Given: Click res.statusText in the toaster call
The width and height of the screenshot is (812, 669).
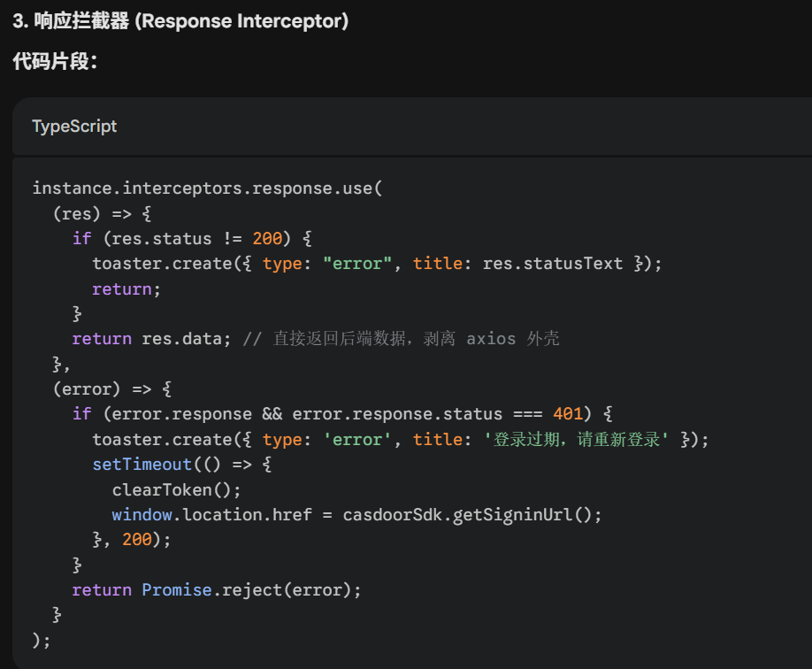Looking at the screenshot, I should [x=553, y=264].
